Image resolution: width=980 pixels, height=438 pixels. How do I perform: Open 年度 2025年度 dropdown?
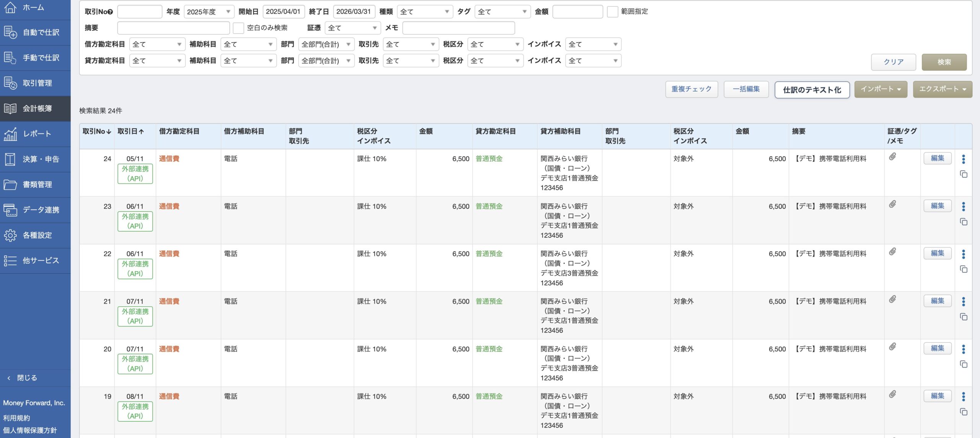pyautogui.click(x=209, y=12)
